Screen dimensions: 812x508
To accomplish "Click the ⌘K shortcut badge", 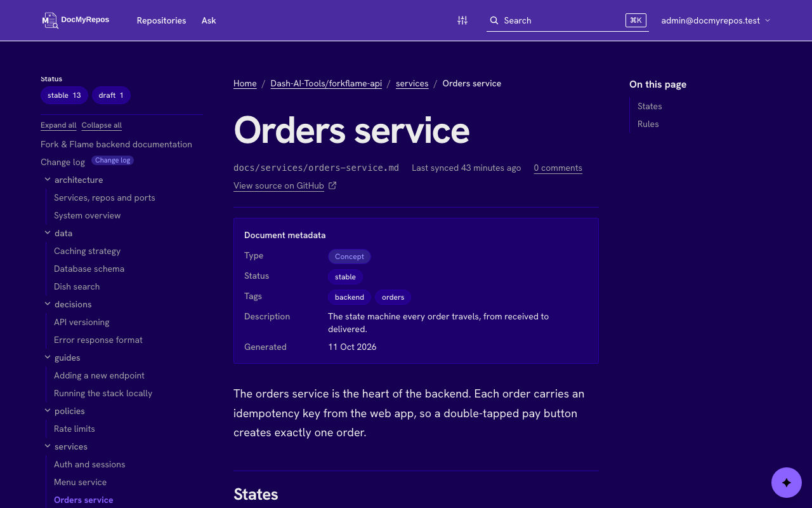I will pyautogui.click(x=636, y=20).
